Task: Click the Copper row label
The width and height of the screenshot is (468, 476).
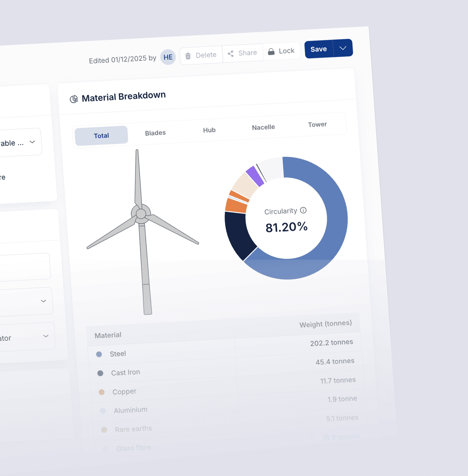Action: pyautogui.click(x=125, y=392)
